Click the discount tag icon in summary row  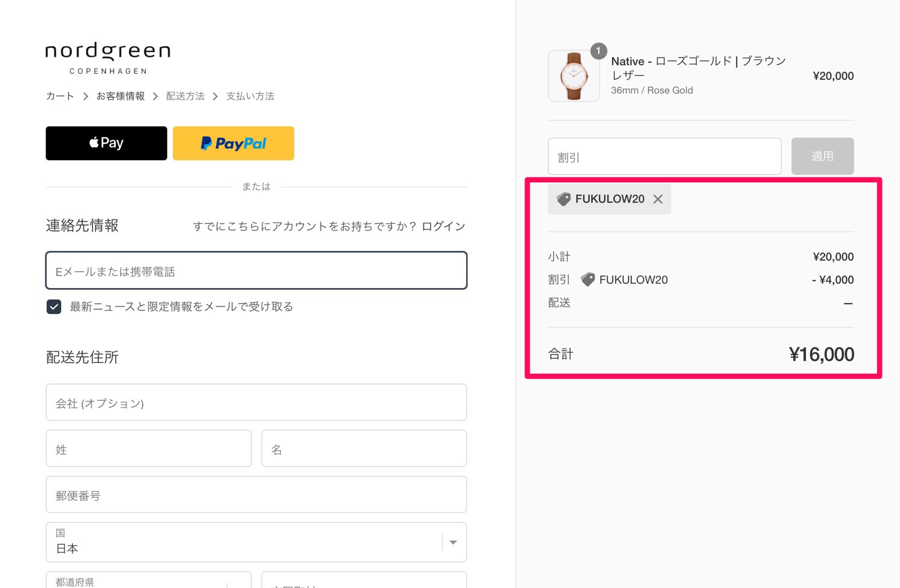588,280
